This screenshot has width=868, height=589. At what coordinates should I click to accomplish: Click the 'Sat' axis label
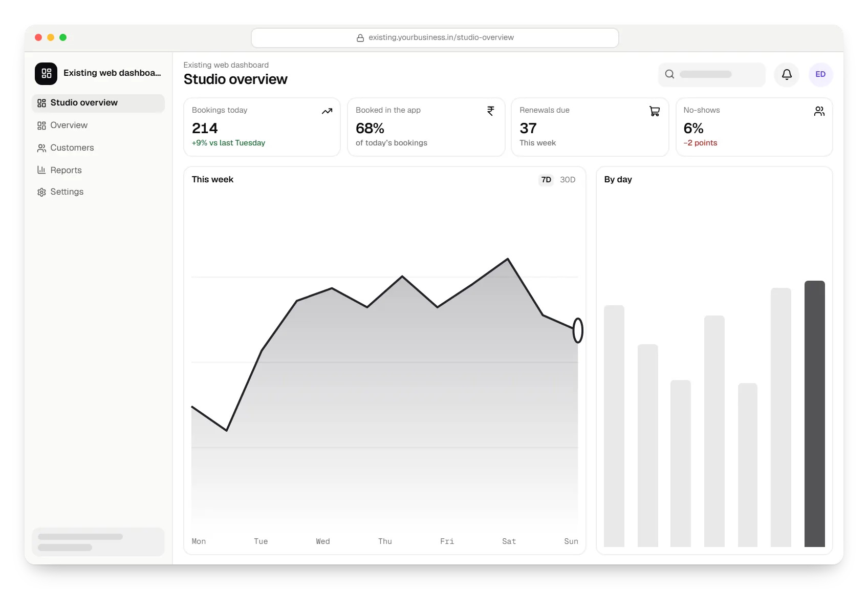click(x=509, y=541)
